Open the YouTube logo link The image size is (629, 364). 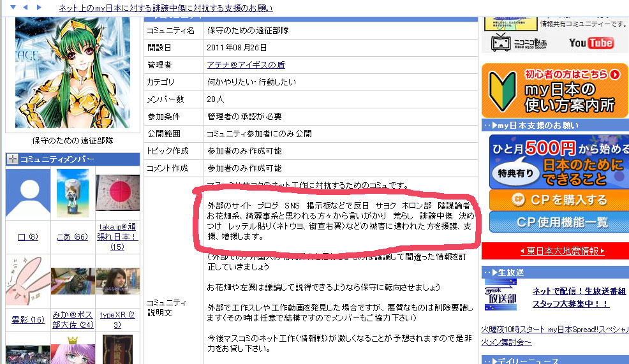pos(591,43)
